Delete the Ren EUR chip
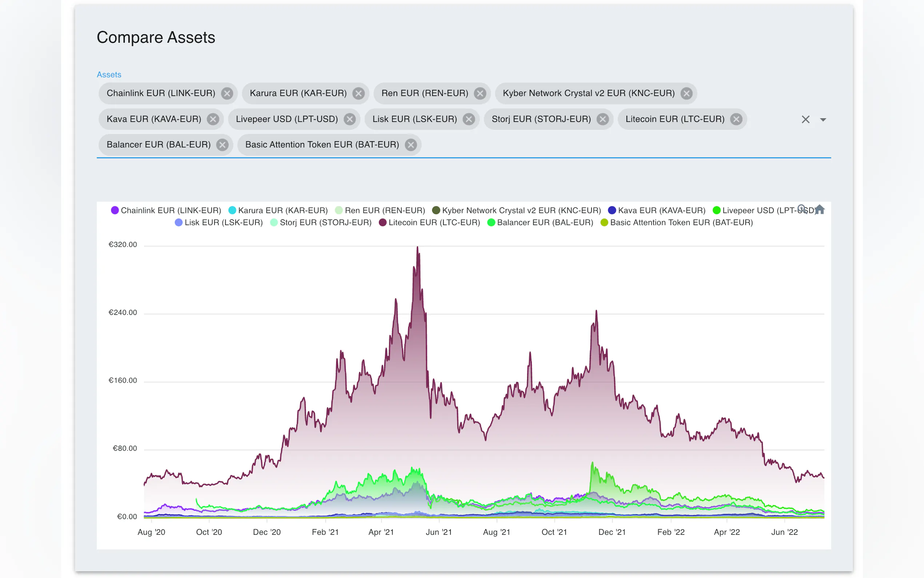This screenshot has width=924, height=578. (480, 93)
